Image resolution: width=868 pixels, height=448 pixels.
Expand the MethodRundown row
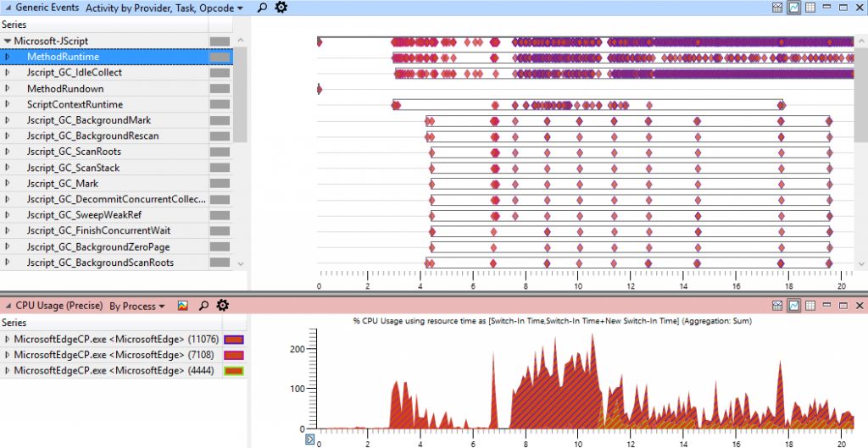point(7,88)
